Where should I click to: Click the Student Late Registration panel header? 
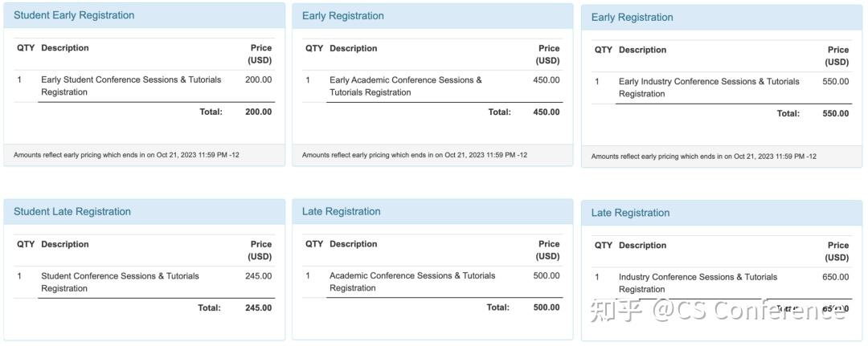72,212
